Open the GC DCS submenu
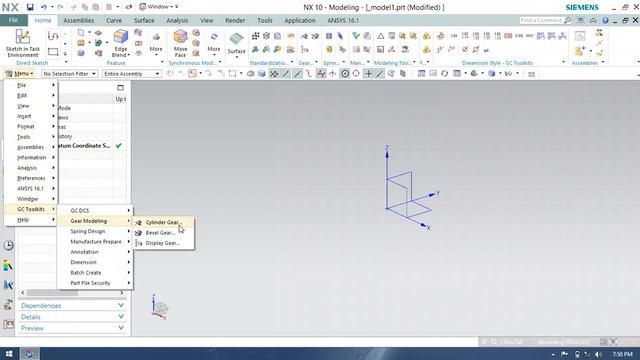This screenshot has height=360, width=640. point(95,211)
